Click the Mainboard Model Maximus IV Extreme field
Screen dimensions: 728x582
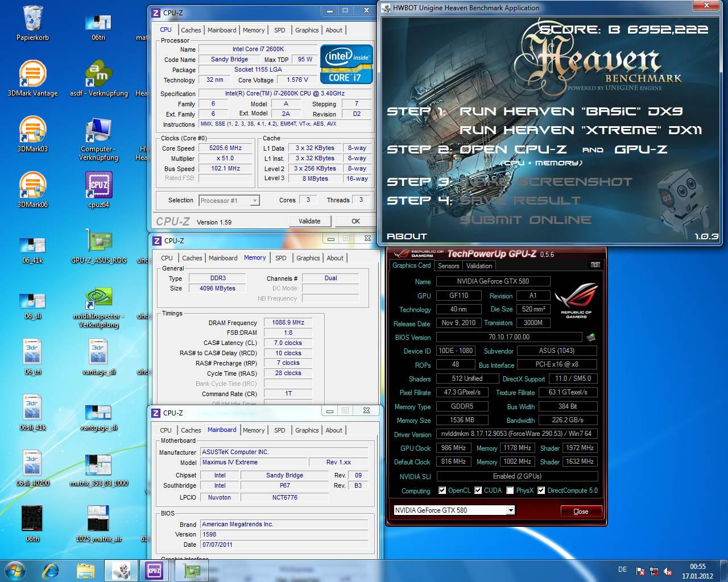coord(254,462)
